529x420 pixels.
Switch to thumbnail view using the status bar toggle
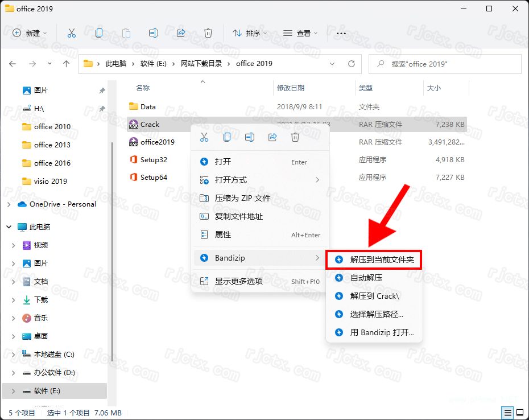(x=520, y=413)
